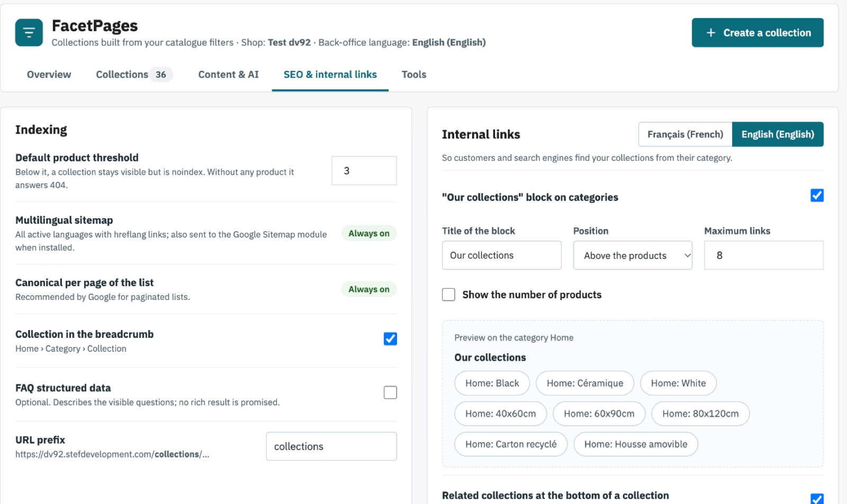Image resolution: width=847 pixels, height=504 pixels.
Task: Go to the Tools tab
Action: point(414,75)
